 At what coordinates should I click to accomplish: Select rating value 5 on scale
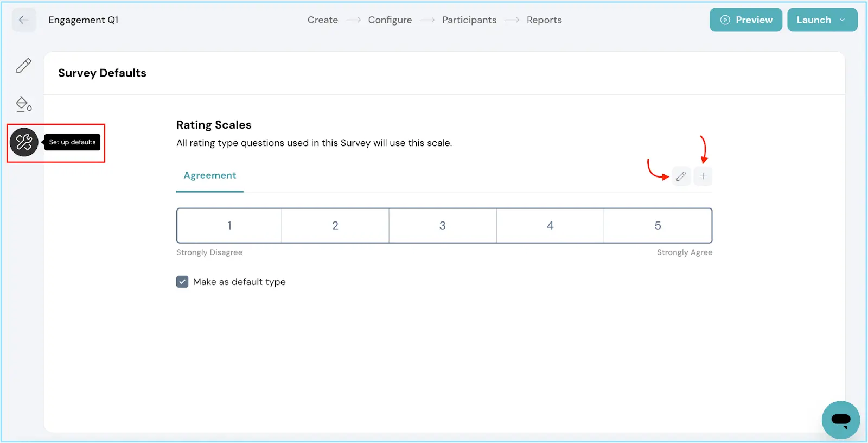pos(658,226)
